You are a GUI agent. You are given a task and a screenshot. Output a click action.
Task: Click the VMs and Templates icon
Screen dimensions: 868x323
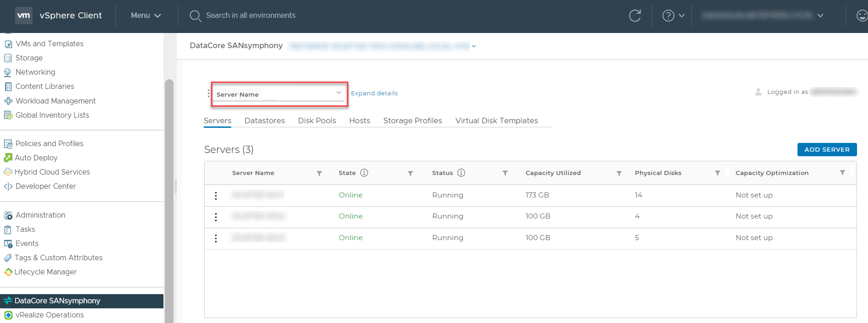pos(8,44)
